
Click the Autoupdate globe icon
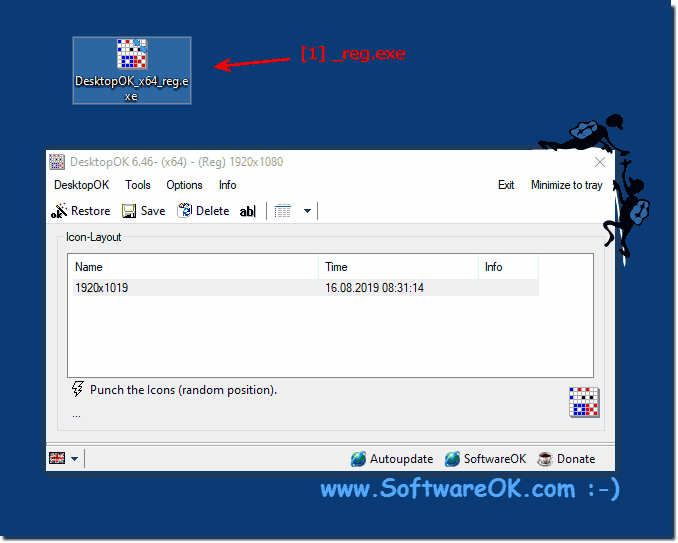tap(358, 459)
